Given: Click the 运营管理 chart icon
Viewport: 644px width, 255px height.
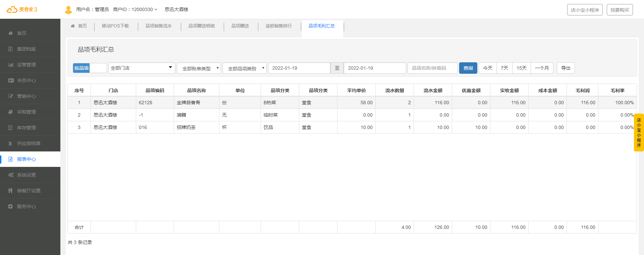Looking at the screenshot, I should 11,65.
